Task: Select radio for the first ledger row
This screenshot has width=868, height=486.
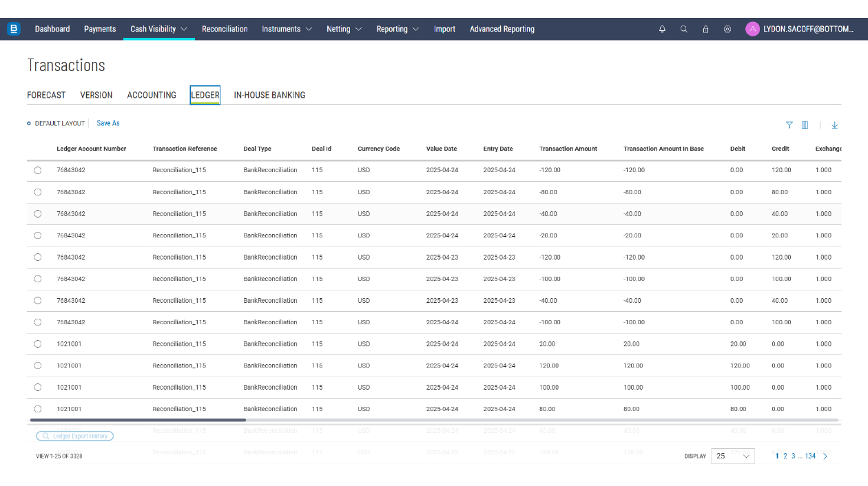Action: [38, 170]
